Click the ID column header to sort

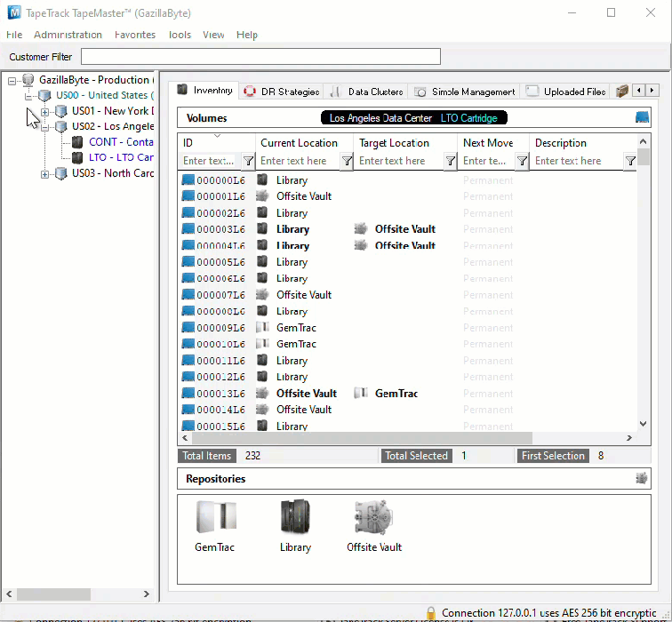click(217, 143)
